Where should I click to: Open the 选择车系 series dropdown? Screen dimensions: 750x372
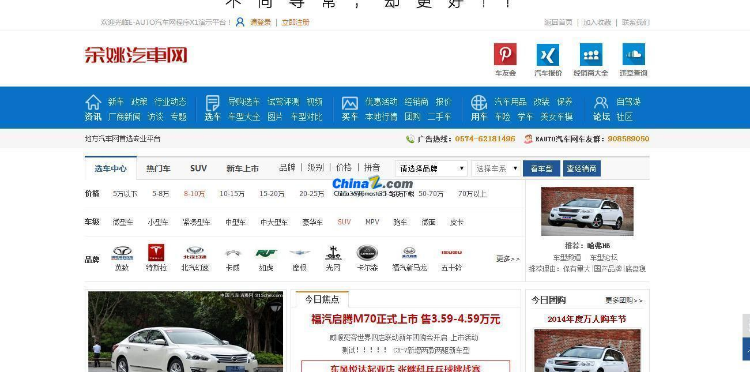point(496,168)
